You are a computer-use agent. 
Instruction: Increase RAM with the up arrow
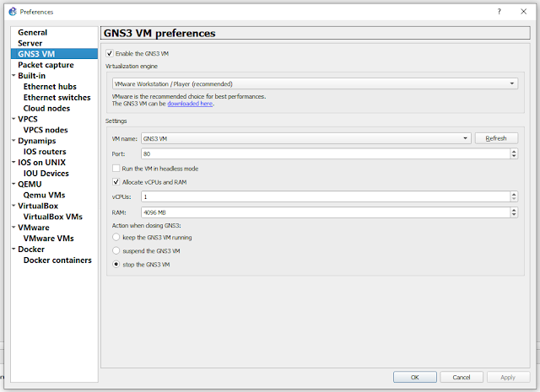tap(514, 210)
